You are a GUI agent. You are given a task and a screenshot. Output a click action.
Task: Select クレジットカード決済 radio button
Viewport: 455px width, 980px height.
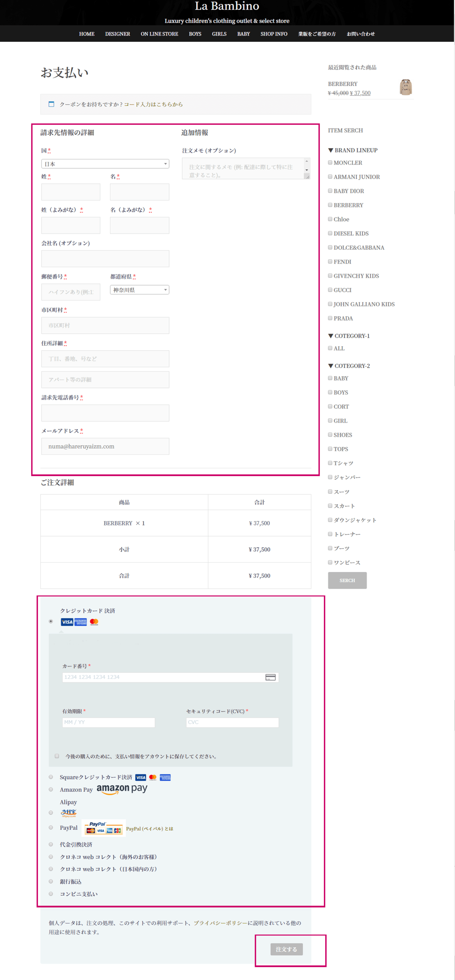coord(51,621)
